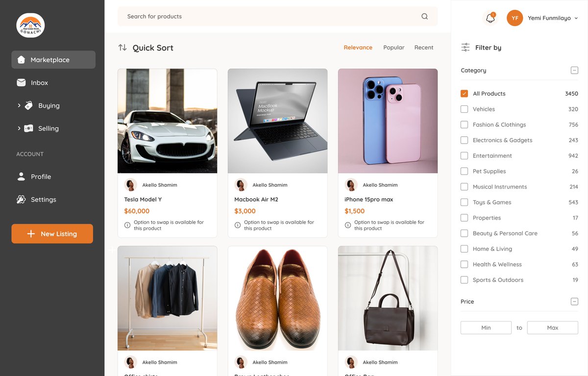This screenshot has width=588, height=376.
Task: Open Marketplace in the sidebar
Action: coord(53,60)
